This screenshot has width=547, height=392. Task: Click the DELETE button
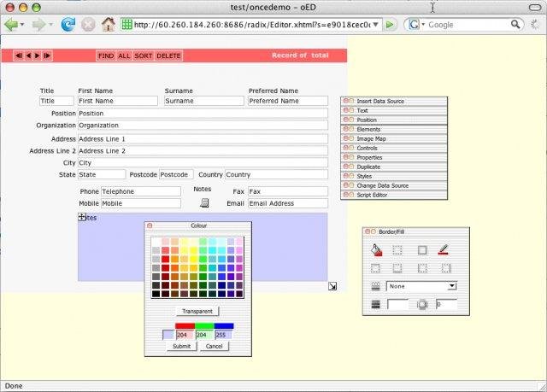point(168,56)
